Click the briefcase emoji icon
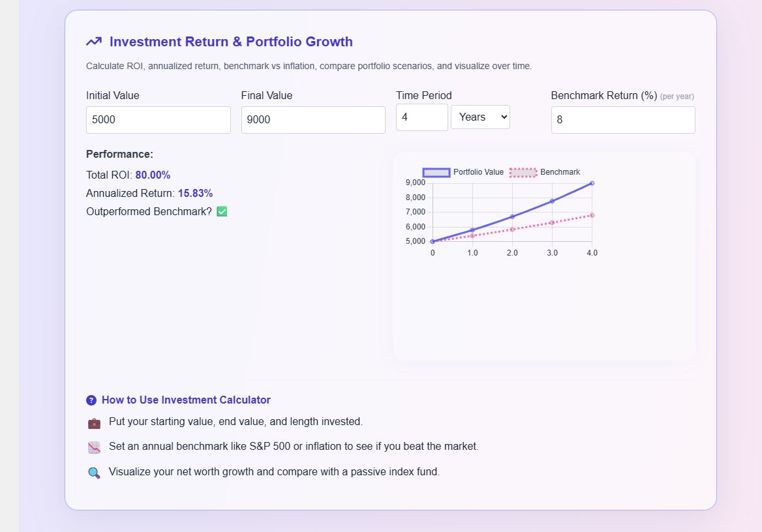Image resolution: width=762 pixels, height=532 pixels. click(x=94, y=423)
